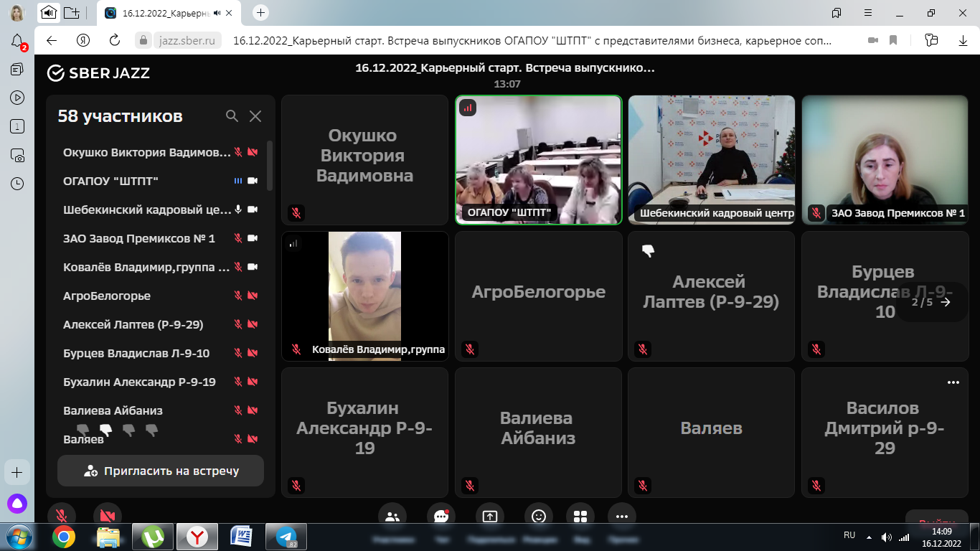
Task: Open Yandex notifications bell in sidebar
Action: [x=18, y=42]
